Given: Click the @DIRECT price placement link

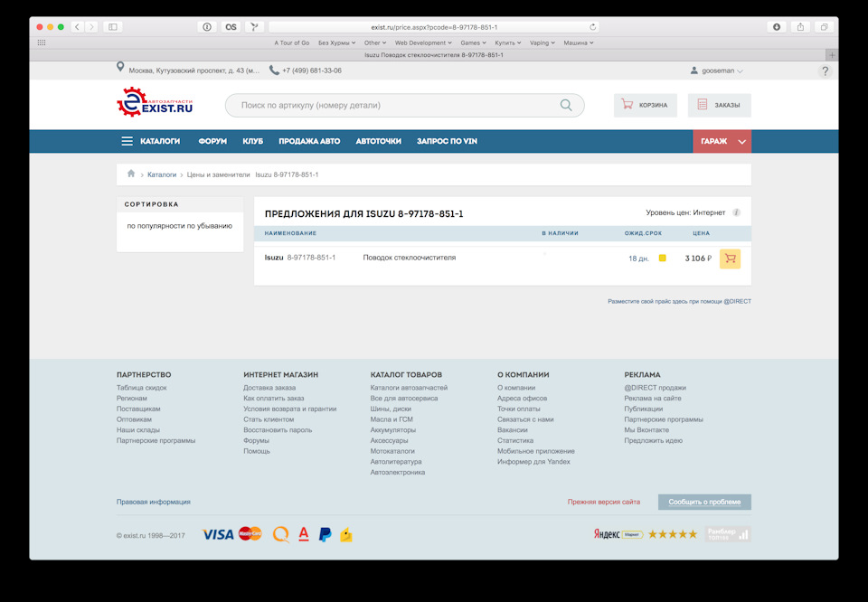Looking at the screenshot, I should 679,302.
